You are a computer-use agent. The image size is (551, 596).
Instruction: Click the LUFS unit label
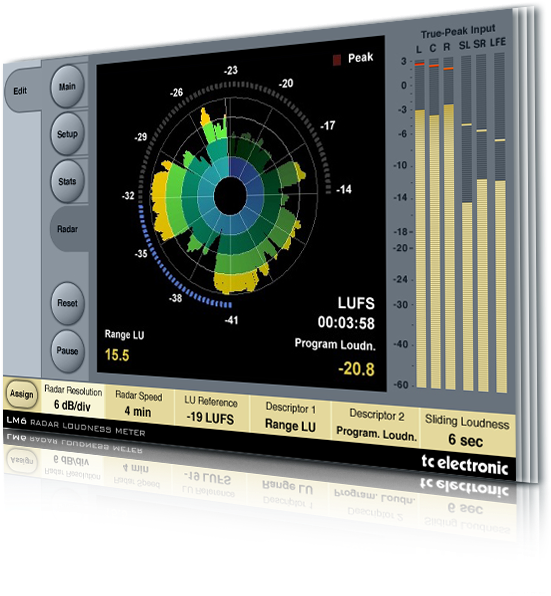point(356,303)
